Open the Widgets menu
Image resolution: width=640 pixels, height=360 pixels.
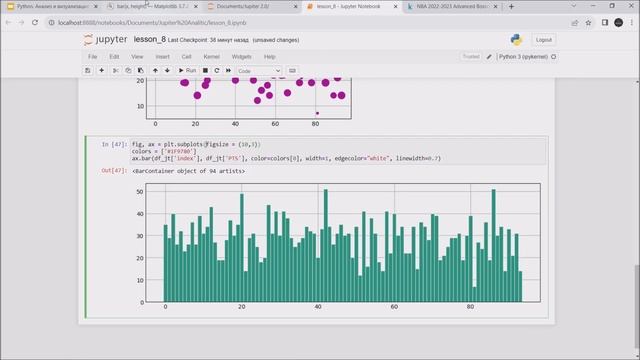tap(242, 57)
